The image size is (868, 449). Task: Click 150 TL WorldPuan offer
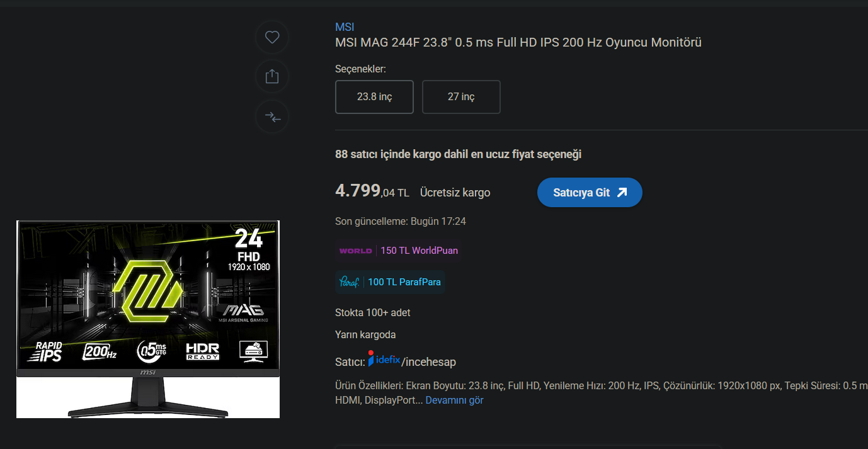click(419, 251)
